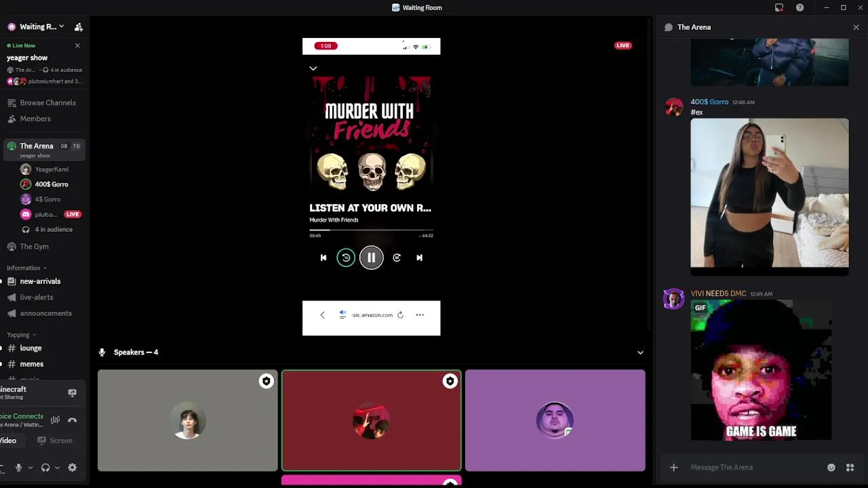Select the purple speaker tile

pyautogui.click(x=555, y=420)
